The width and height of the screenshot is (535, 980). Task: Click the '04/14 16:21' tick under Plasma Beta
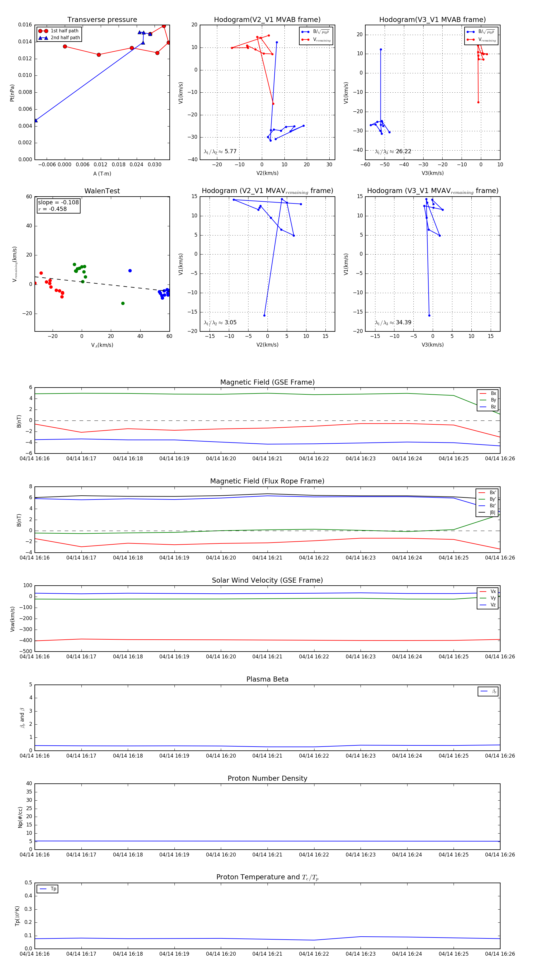267,755
